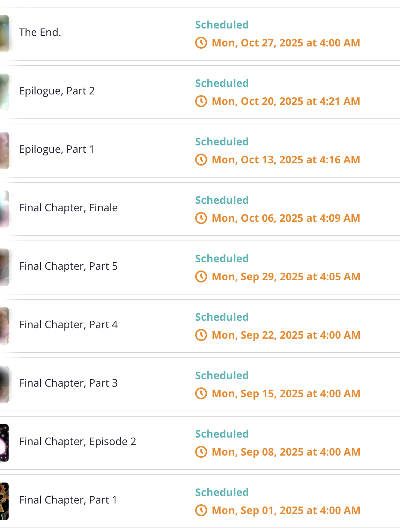Click the 'Final Chapter, Part 1' thumbnail
400x532 pixels.
click(4, 501)
